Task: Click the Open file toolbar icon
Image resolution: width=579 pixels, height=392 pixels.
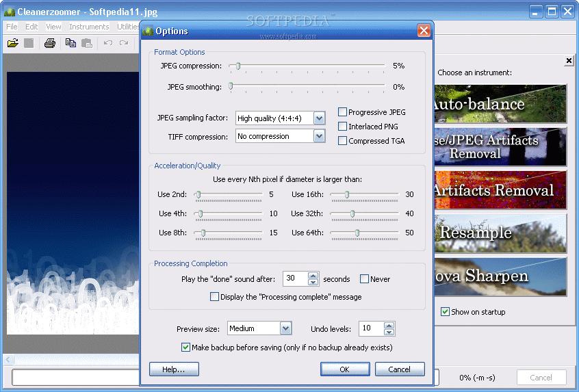Action: tap(12, 43)
